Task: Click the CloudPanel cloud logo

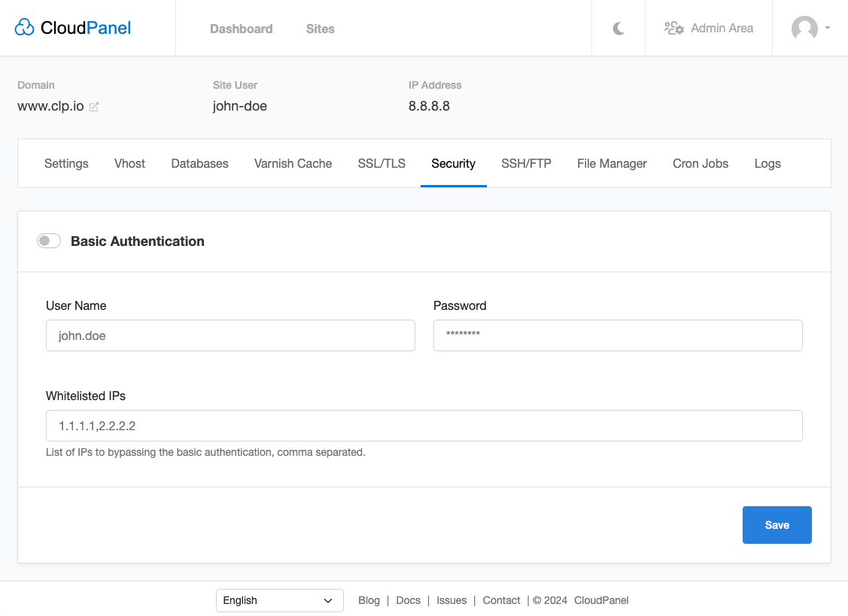Action: pos(25,26)
